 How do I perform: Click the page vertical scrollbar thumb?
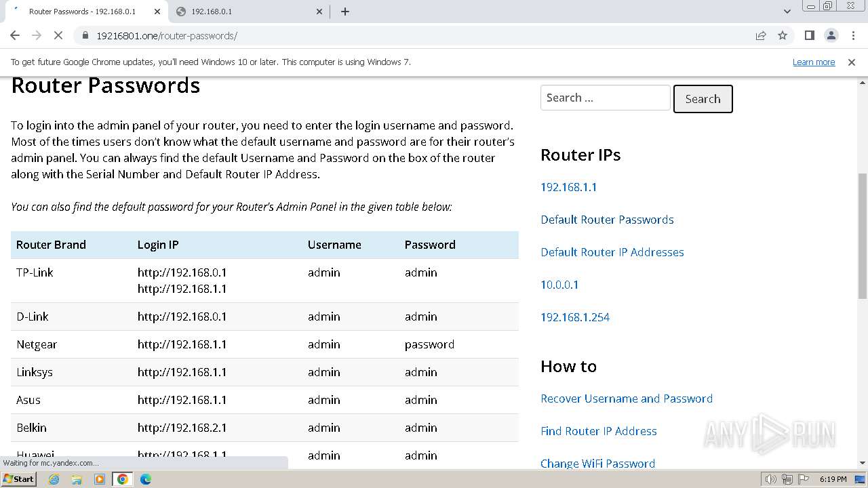(863, 236)
